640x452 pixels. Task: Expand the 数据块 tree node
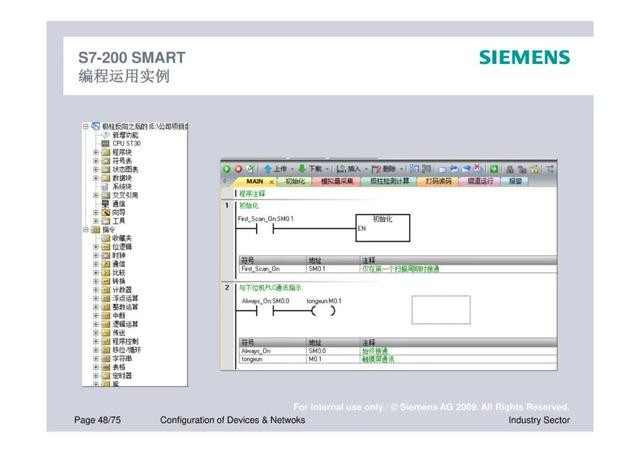pos(96,178)
